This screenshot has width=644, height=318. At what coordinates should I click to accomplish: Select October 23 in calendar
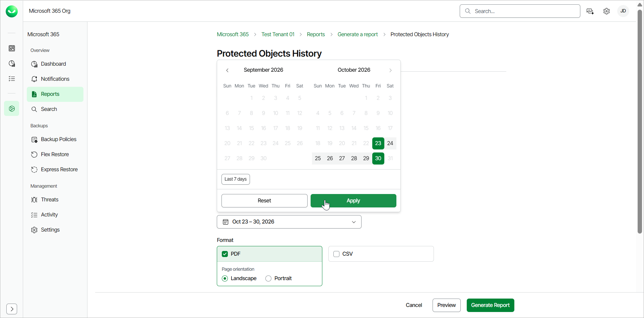tap(378, 143)
